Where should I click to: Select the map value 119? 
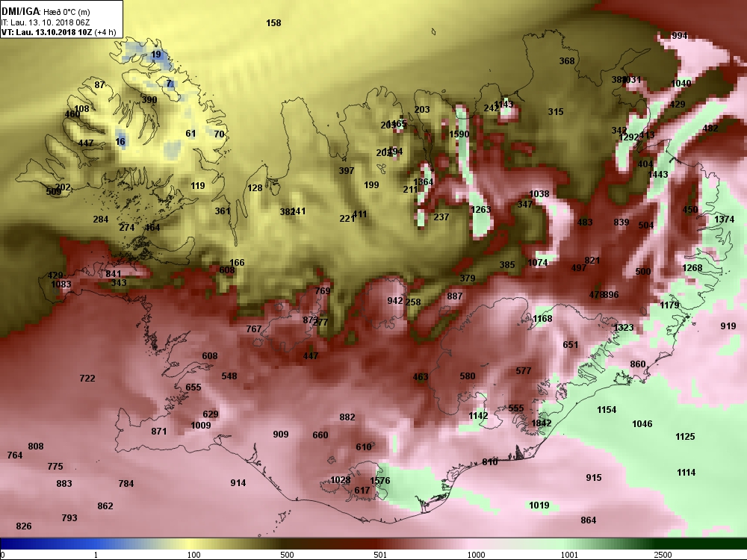[x=198, y=186]
